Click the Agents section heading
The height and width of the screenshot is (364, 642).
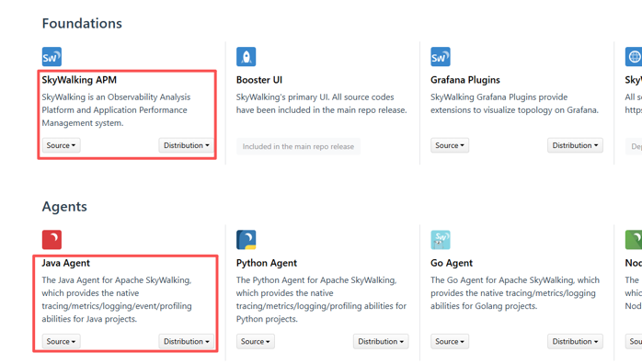[64, 207]
